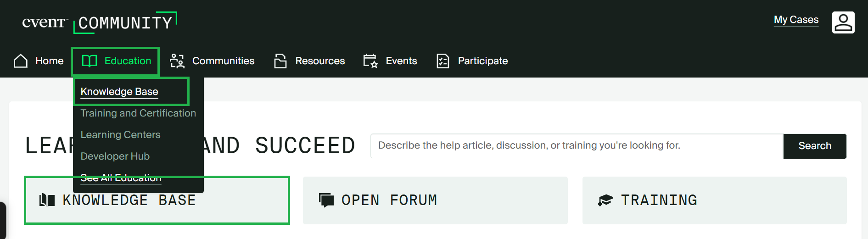Click the My Cases link
The height and width of the screenshot is (239, 868).
(796, 20)
